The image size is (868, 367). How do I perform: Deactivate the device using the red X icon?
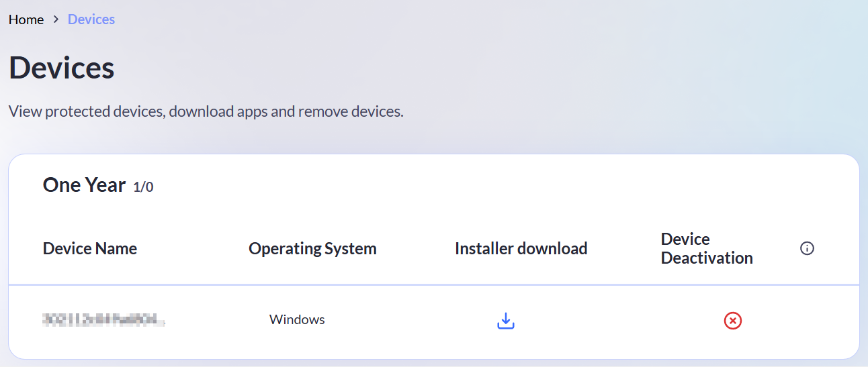click(x=732, y=321)
